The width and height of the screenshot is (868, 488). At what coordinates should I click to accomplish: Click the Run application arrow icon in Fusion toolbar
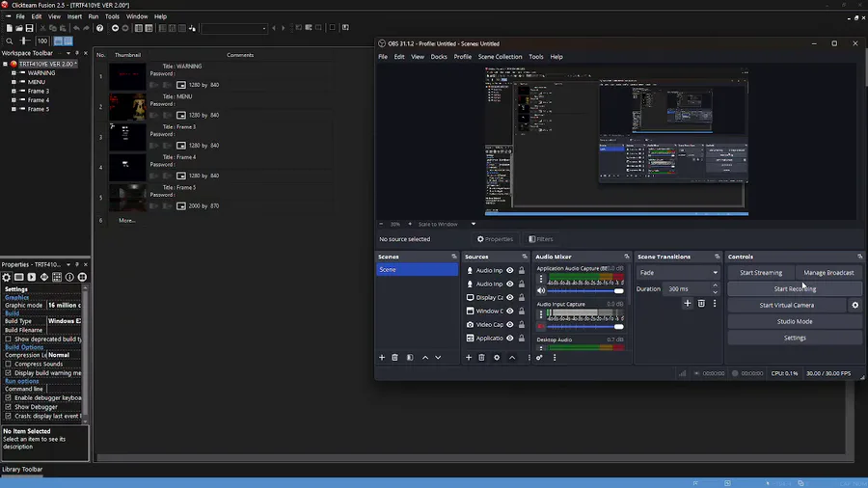[x=115, y=28]
